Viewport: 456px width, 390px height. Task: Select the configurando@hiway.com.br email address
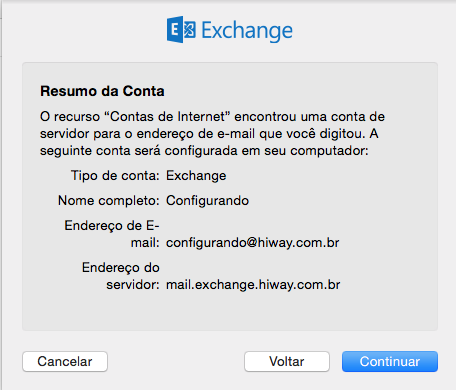[x=252, y=243]
